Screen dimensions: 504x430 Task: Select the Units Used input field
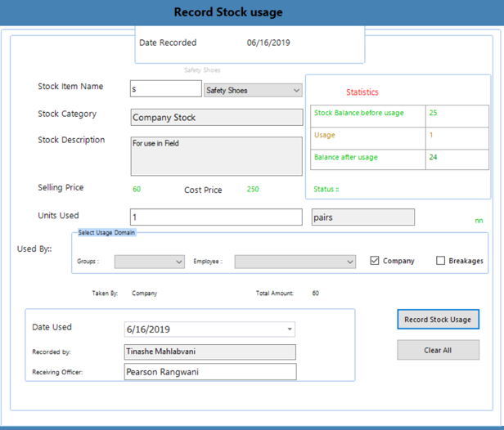pos(216,217)
